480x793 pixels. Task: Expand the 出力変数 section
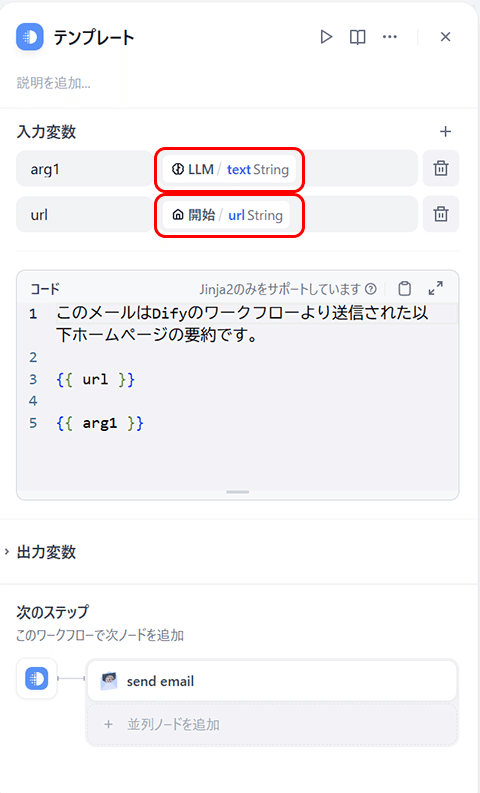(40, 552)
